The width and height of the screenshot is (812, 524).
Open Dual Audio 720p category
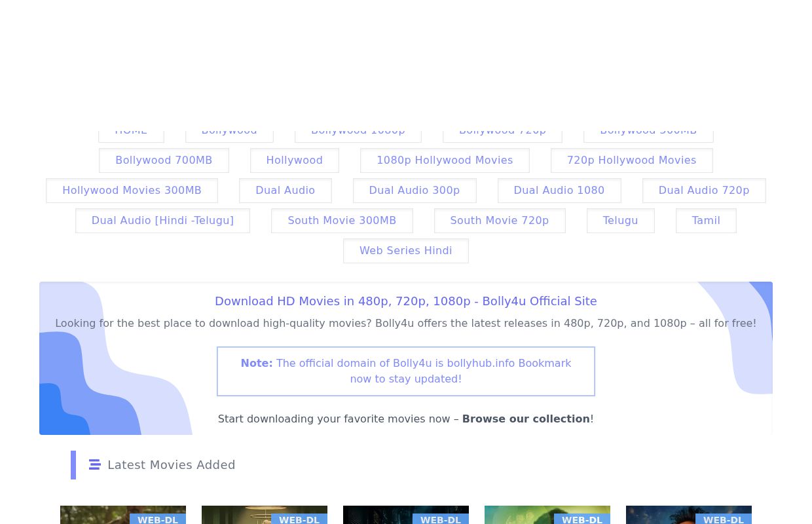(704, 191)
